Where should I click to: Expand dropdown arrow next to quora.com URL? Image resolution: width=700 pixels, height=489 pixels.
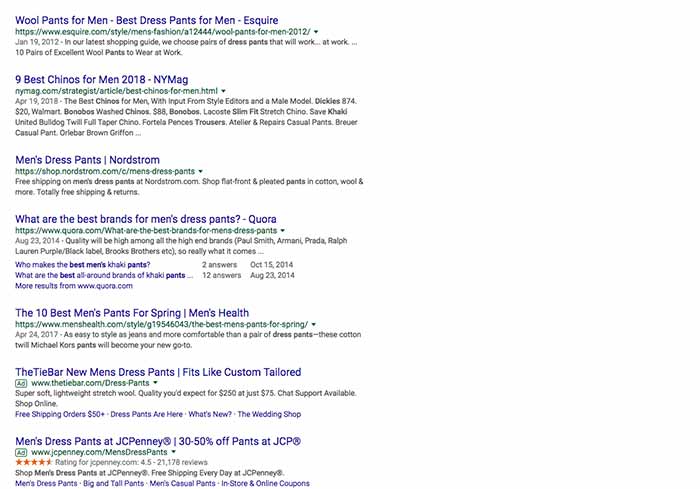click(283, 231)
